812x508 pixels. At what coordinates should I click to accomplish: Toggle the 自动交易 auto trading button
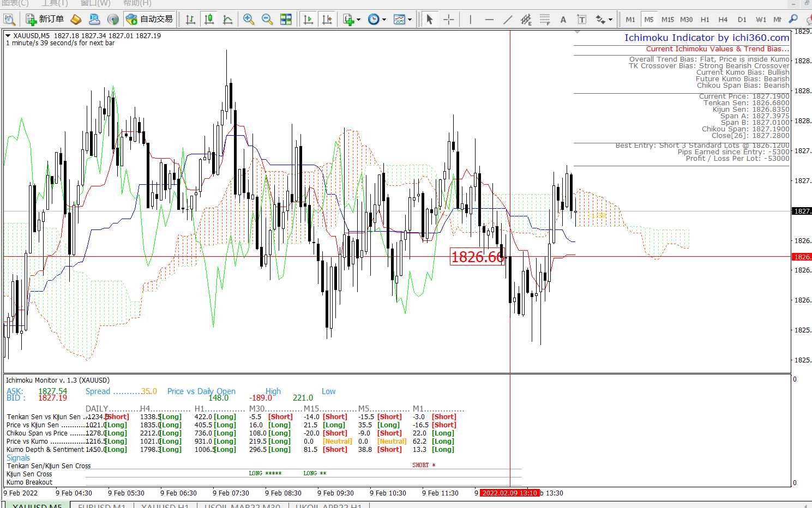pos(150,20)
